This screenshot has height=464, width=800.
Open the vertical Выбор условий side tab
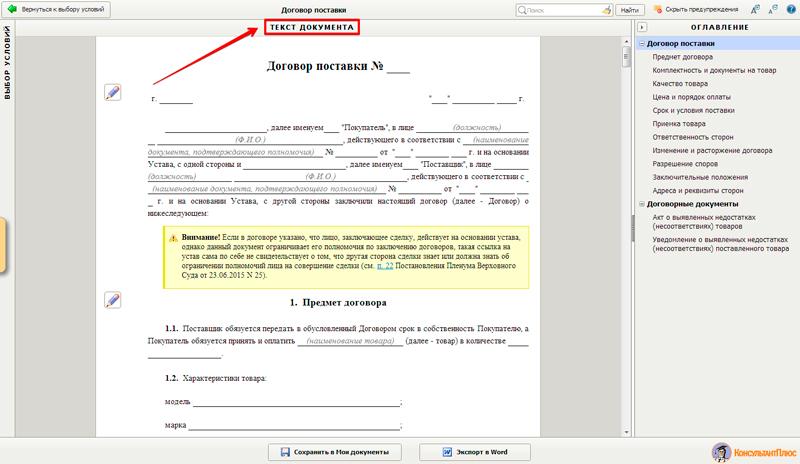tap(7, 62)
